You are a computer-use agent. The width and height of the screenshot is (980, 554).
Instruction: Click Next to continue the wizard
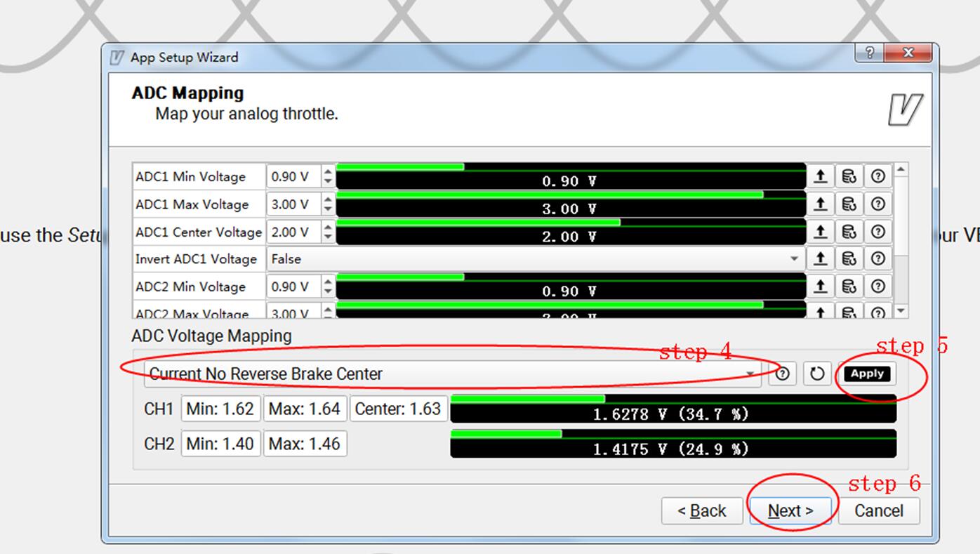[790, 510]
